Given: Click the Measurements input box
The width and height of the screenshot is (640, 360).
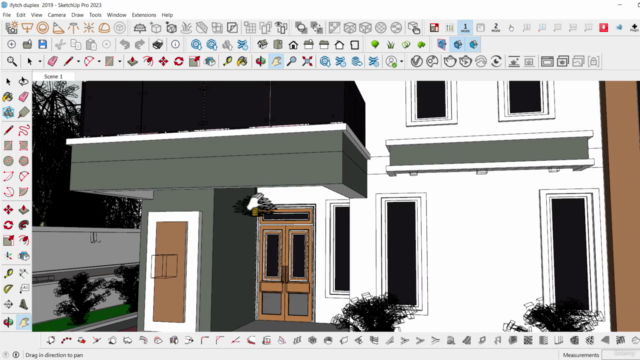Looking at the screenshot, I should coord(620,355).
